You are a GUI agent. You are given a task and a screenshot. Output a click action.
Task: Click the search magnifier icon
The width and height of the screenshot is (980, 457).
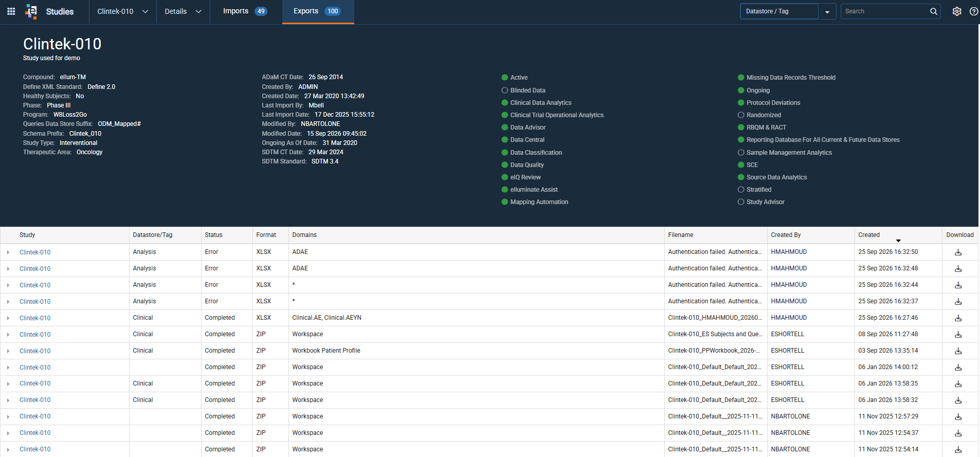tap(934, 11)
